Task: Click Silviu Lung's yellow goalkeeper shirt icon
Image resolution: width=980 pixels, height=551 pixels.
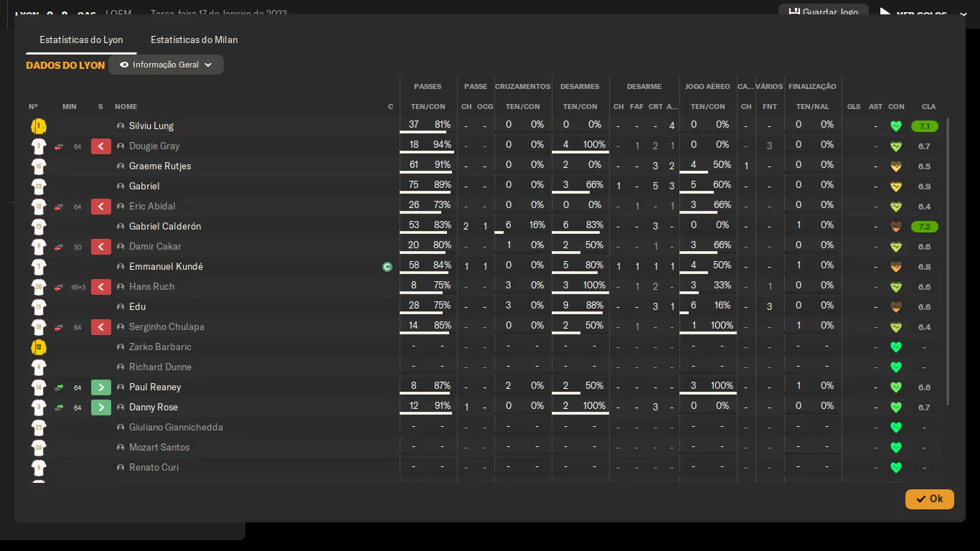Action: [x=39, y=126]
